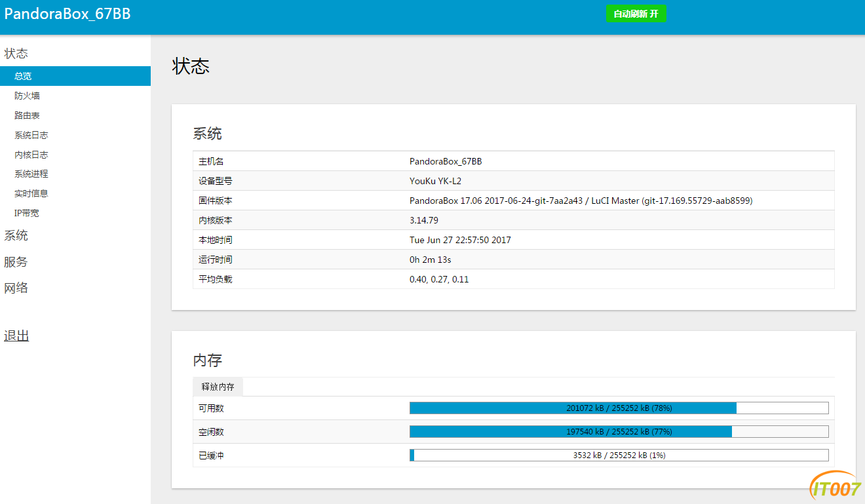Image resolution: width=865 pixels, height=504 pixels.
Task: Open 系统日志 from the sidebar
Action: [31, 135]
